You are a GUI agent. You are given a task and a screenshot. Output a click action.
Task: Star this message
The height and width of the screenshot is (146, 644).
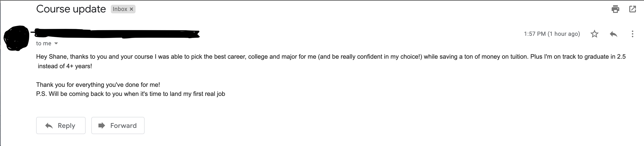coord(594,34)
